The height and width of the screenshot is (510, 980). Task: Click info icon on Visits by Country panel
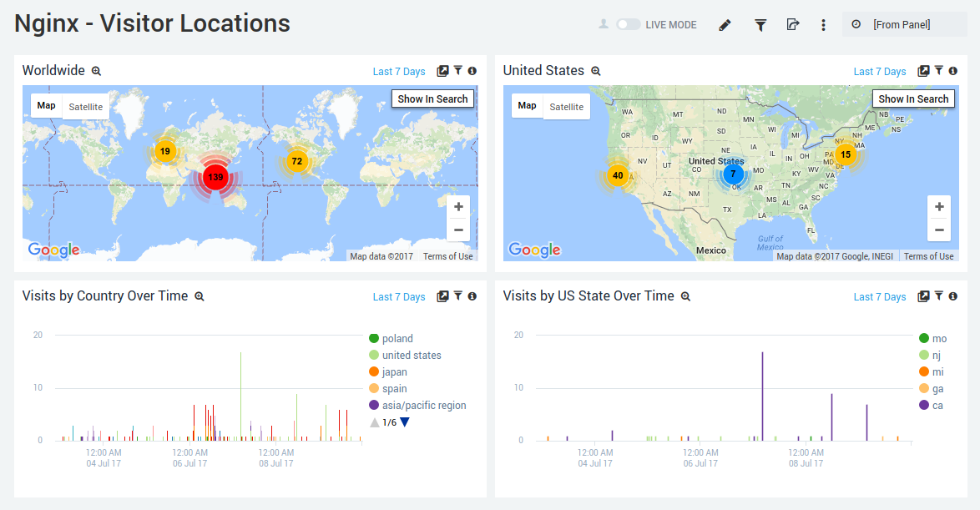pyautogui.click(x=472, y=296)
